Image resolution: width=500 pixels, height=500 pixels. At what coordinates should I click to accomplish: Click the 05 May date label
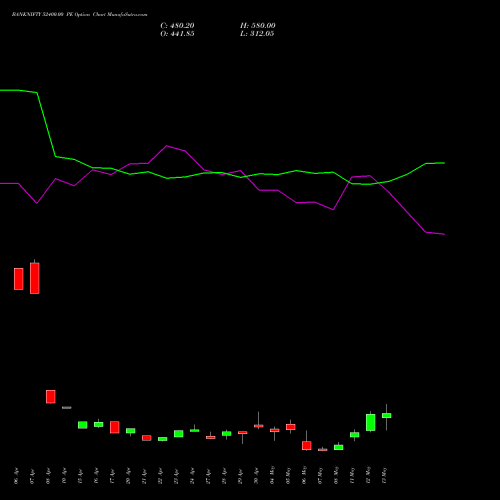point(289,475)
